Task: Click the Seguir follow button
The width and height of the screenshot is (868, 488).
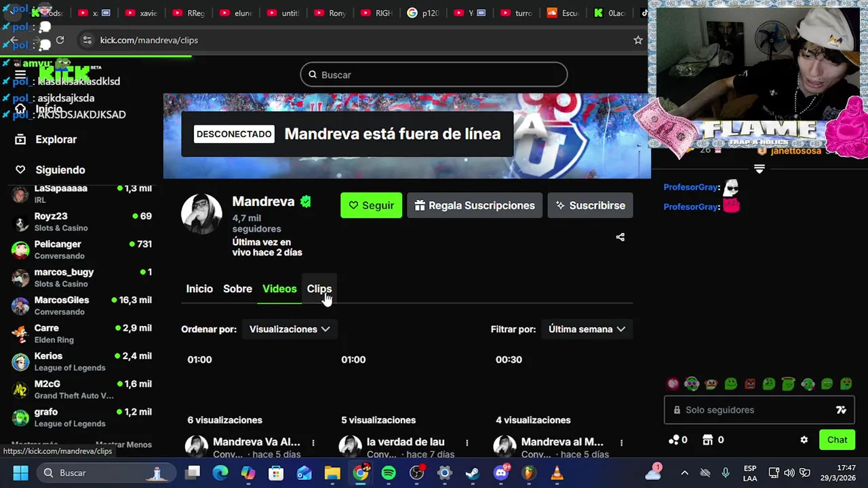Action: click(371, 205)
